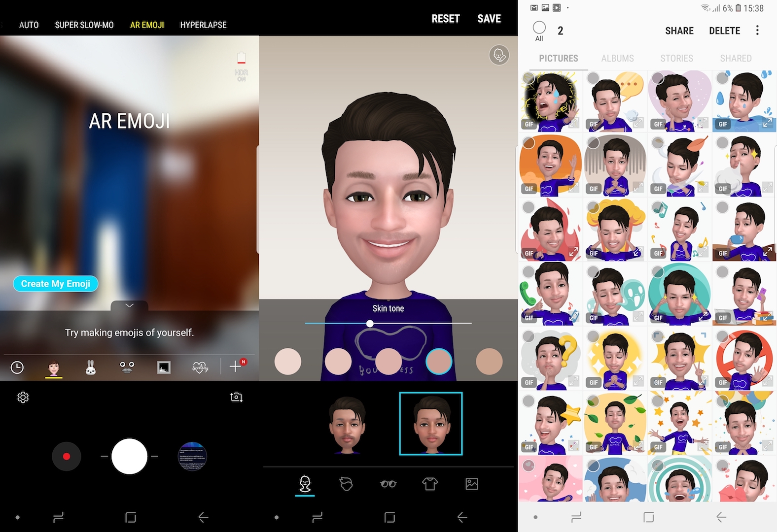The width and height of the screenshot is (777, 532).
Task: Select the bunny AR emoji sticker
Action: 90,367
